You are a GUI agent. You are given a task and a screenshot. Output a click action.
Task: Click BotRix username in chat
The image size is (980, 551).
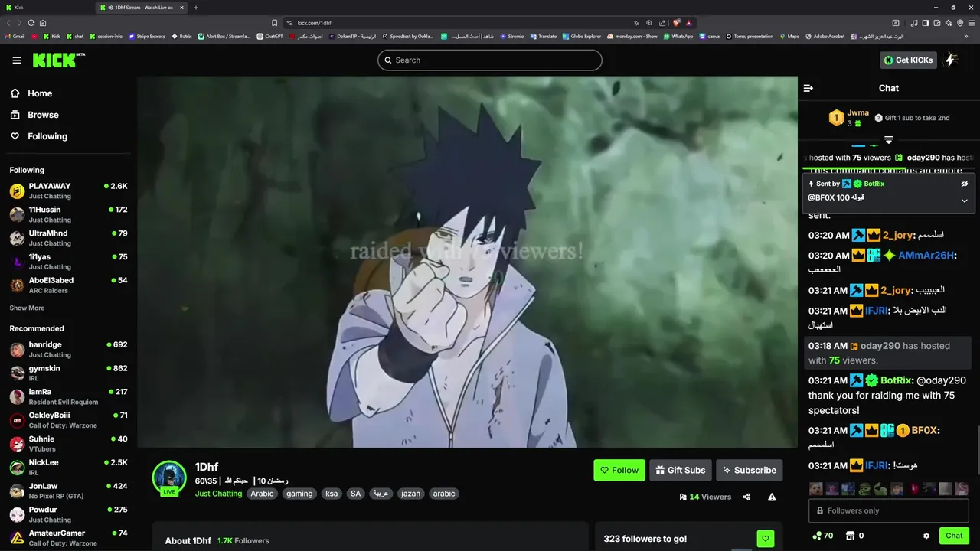click(x=895, y=380)
